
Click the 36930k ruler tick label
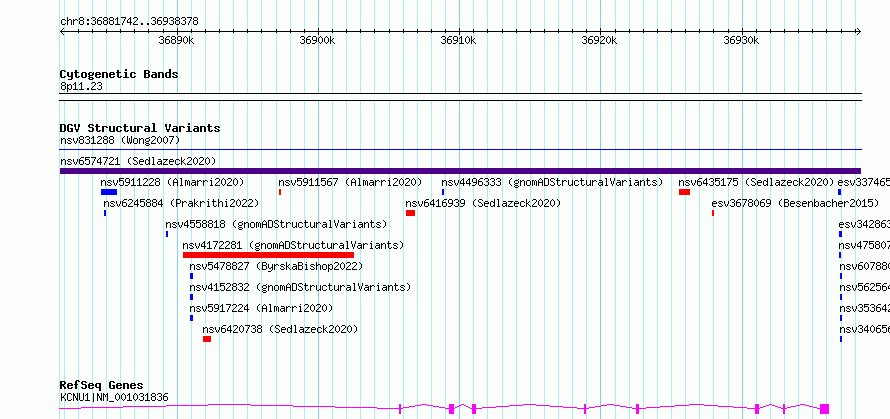coord(741,40)
